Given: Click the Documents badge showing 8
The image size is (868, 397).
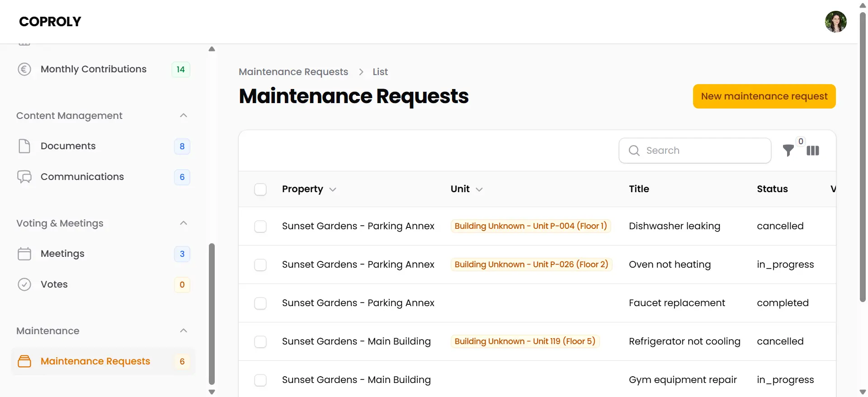Looking at the screenshot, I should [182, 147].
